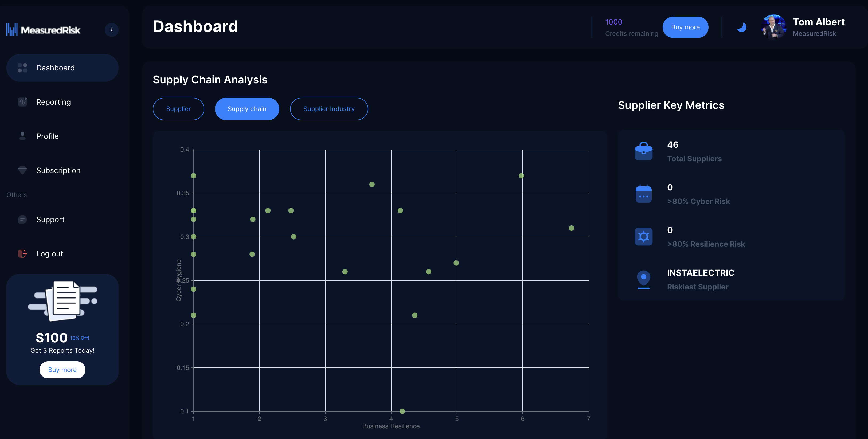868x439 pixels.
Task: Click the Subscription diamond icon
Action: pos(22,170)
